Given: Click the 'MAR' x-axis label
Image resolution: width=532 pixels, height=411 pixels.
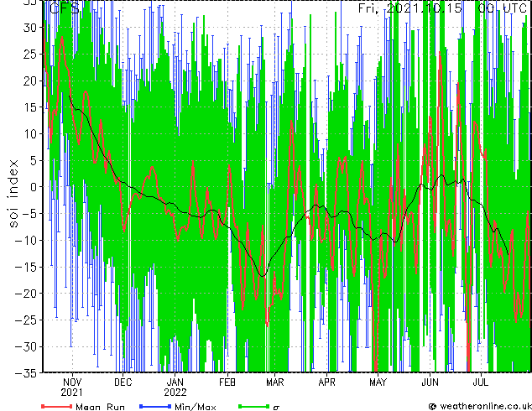Looking at the screenshot, I should (x=275, y=382).
